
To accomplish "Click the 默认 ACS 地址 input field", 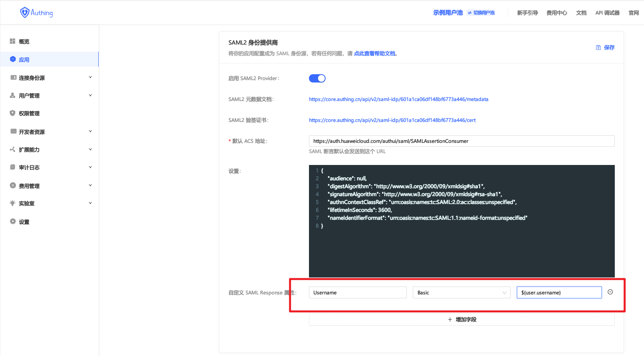I will tap(461, 141).
